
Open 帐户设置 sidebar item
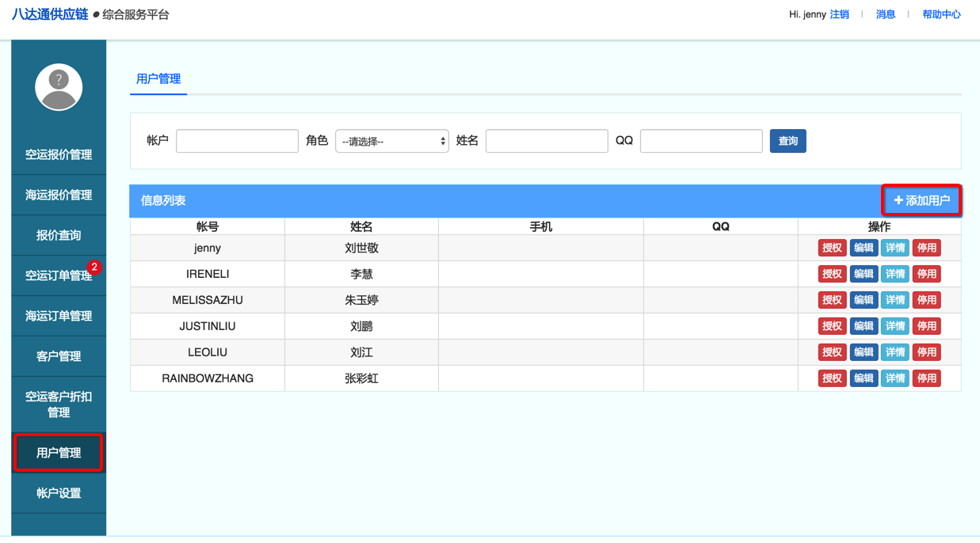[x=59, y=493]
